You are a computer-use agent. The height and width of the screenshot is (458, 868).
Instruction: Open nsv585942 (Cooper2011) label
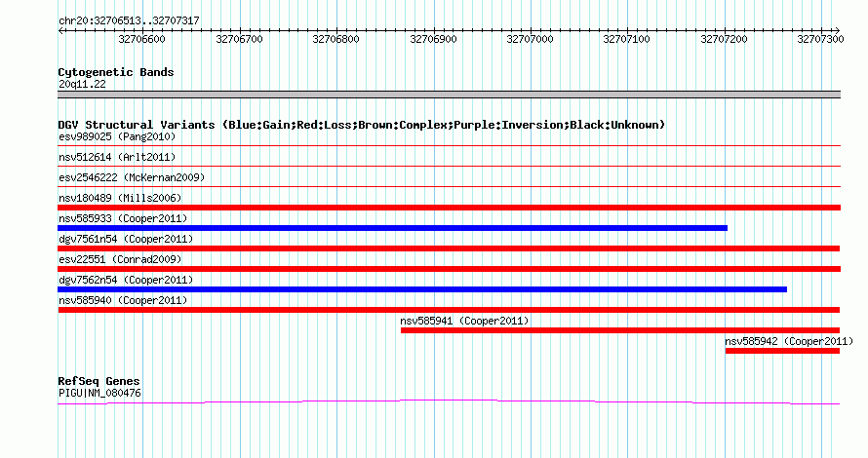789,341
